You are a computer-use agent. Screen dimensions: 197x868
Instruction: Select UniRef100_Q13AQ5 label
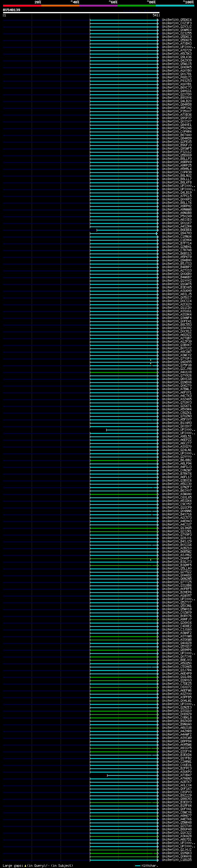point(177,528)
